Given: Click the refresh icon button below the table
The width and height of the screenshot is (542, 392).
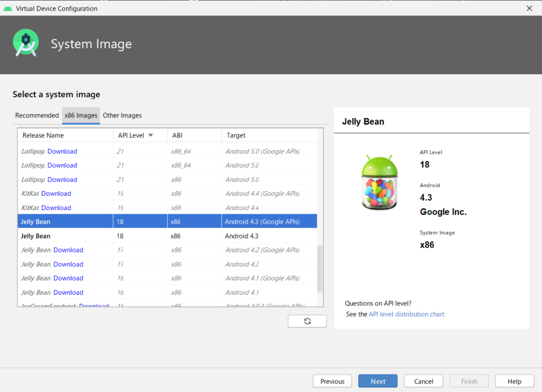Looking at the screenshot, I should pyautogui.click(x=307, y=321).
